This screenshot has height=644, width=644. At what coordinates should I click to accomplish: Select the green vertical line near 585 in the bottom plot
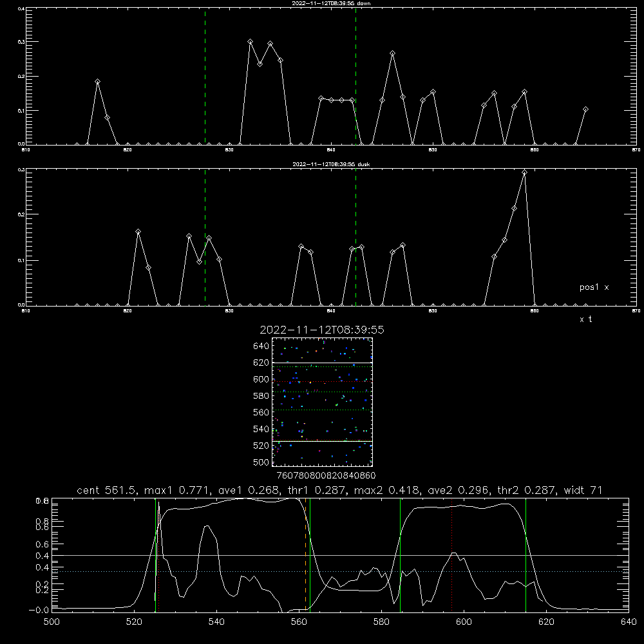point(400,554)
